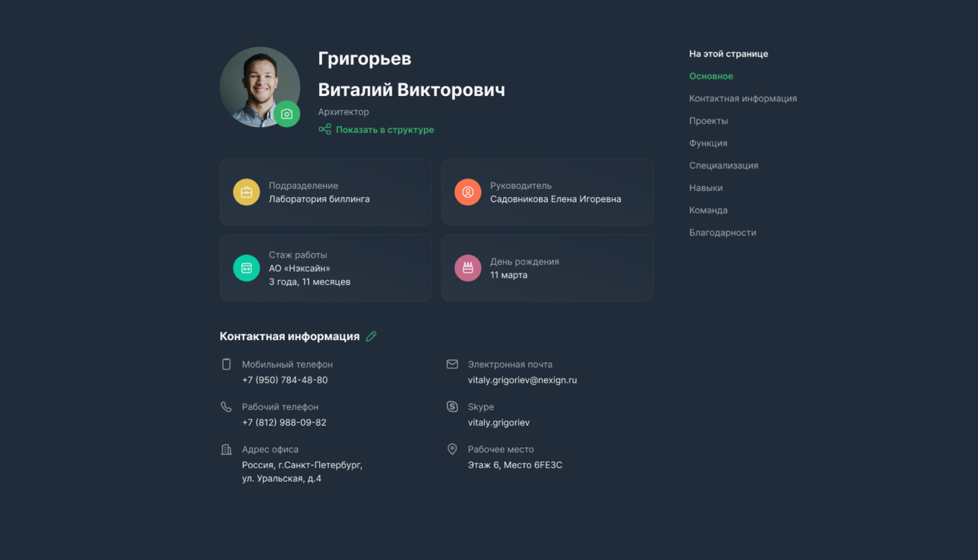
Task: Click the location pin Рабочее место icon
Action: pos(452,449)
